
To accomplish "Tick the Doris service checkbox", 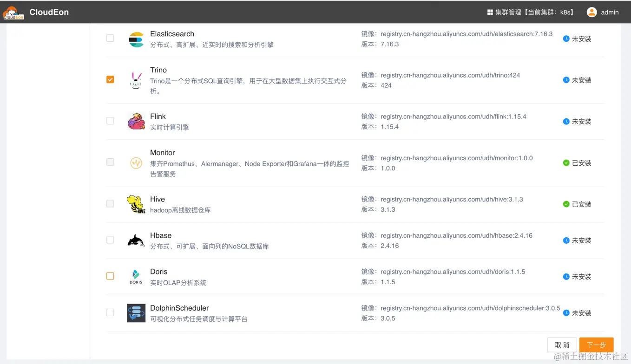I will [110, 276].
